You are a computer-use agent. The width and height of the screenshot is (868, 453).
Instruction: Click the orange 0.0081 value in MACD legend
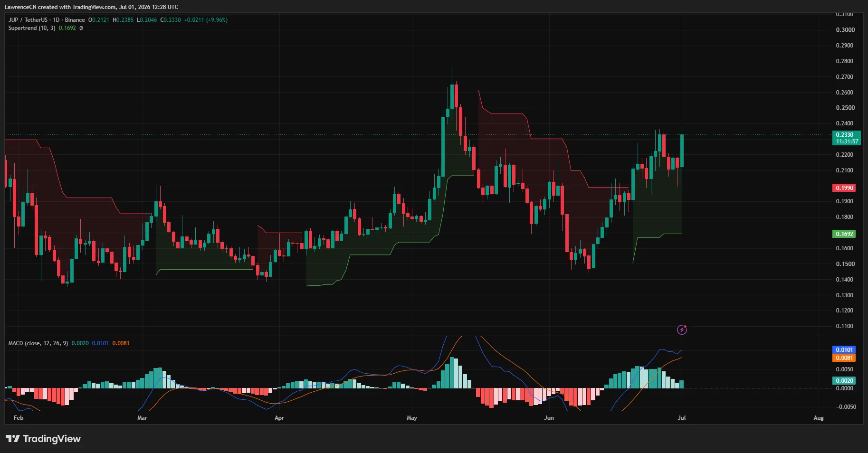121,343
